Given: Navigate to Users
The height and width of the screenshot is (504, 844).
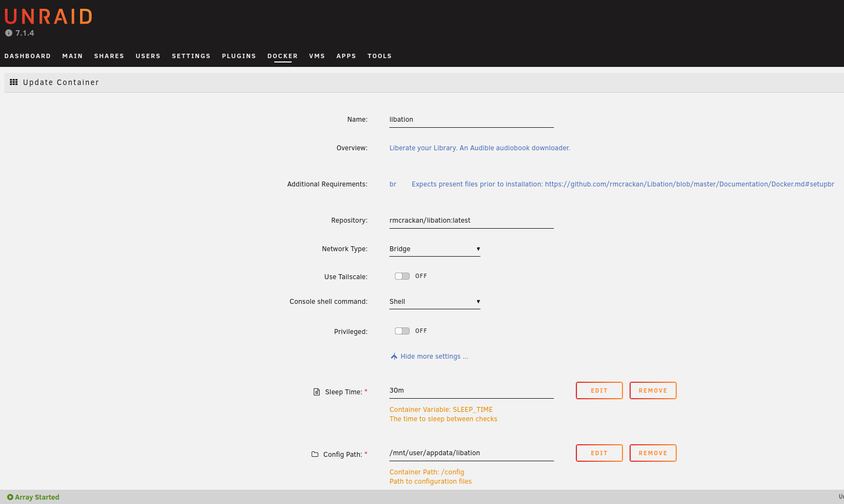Looking at the screenshot, I should pyautogui.click(x=148, y=56).
